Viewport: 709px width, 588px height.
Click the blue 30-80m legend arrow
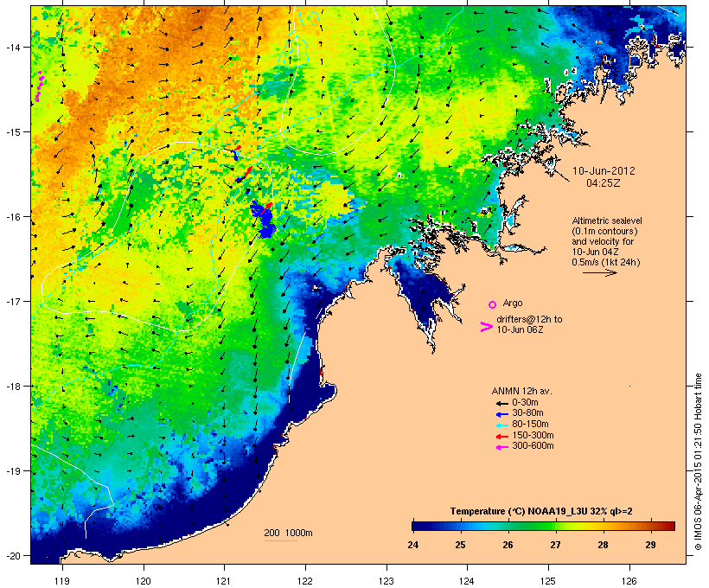click(x=501, y=414)
